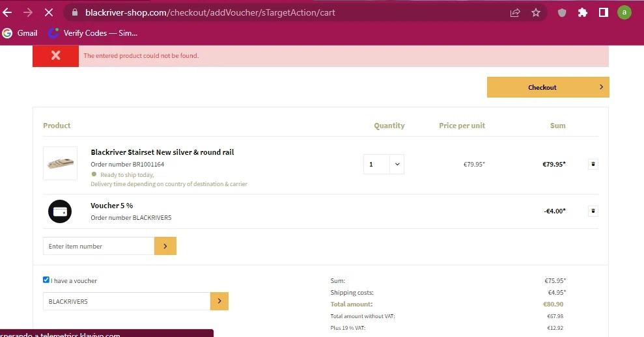Open the quantity dropdown for Stairset
This screenshot has height=337, width=644.
pyautogui.click(x=384, y=164)
